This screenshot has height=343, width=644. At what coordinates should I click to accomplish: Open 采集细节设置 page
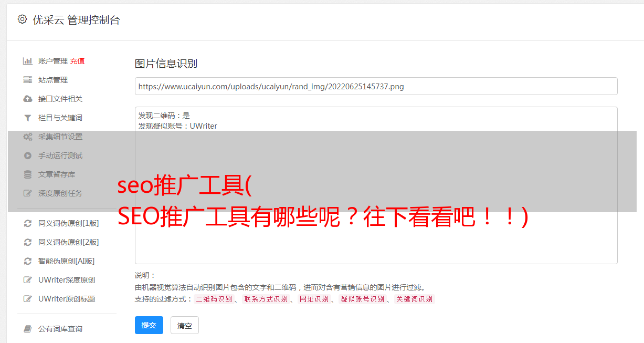click(60, 137)
